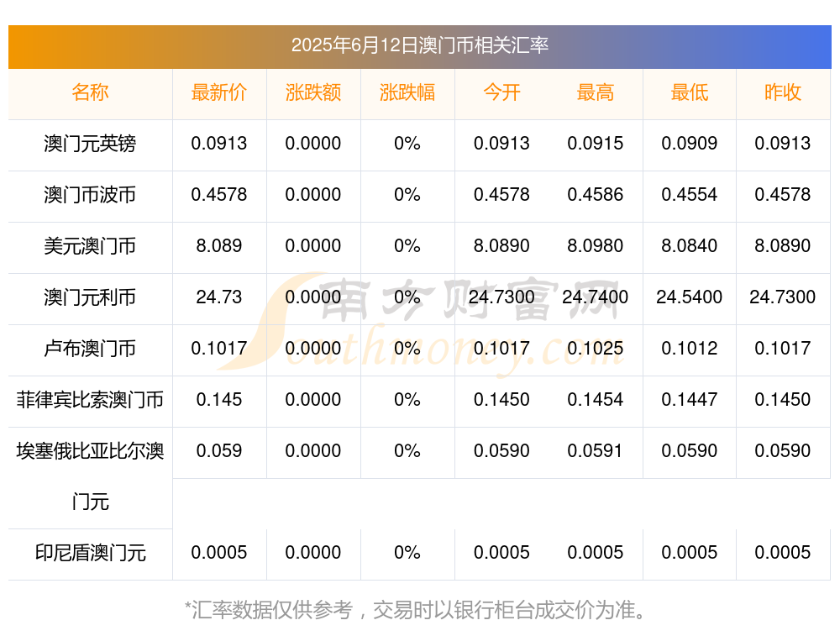Click the row name 澳门元利币
The width and height of the screenshot is (840, 636).
pos(90,297)
